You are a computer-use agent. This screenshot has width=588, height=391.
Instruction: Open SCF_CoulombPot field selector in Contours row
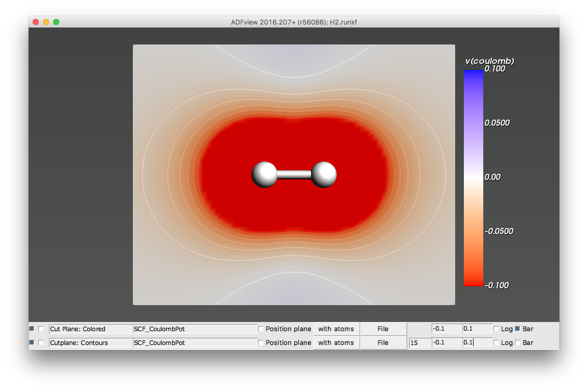click(x=195, y=342)
